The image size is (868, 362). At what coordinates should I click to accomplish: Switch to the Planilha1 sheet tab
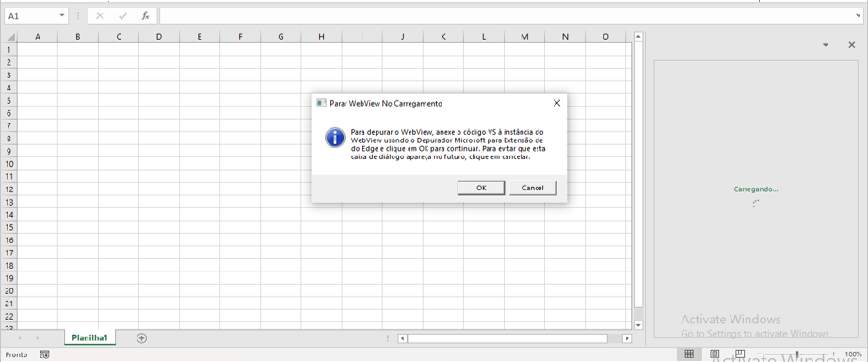89,337
